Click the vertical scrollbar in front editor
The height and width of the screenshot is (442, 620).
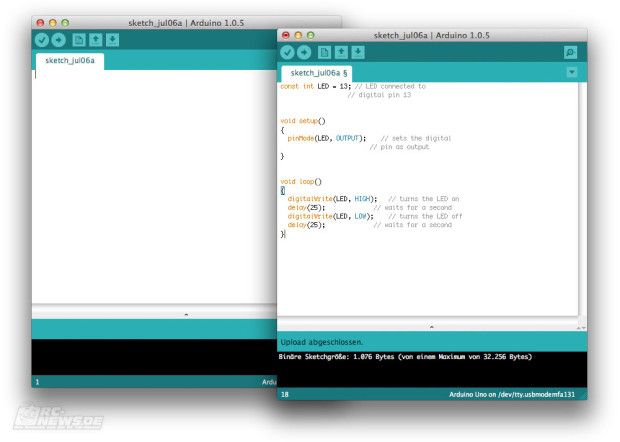click(582, 199)
